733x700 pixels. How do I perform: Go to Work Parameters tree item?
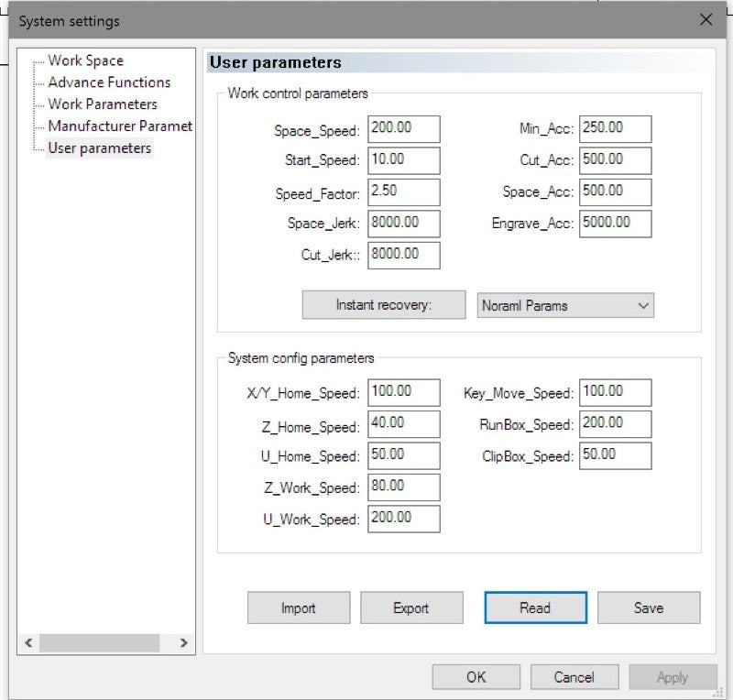[103, 104]
